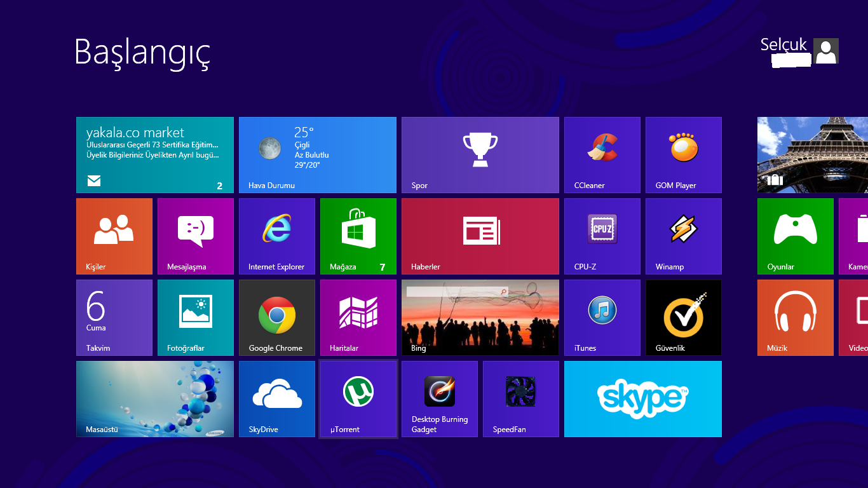Click the Selçuk user name
Viewport: 868px width, 488px height.
coord(783,44)
